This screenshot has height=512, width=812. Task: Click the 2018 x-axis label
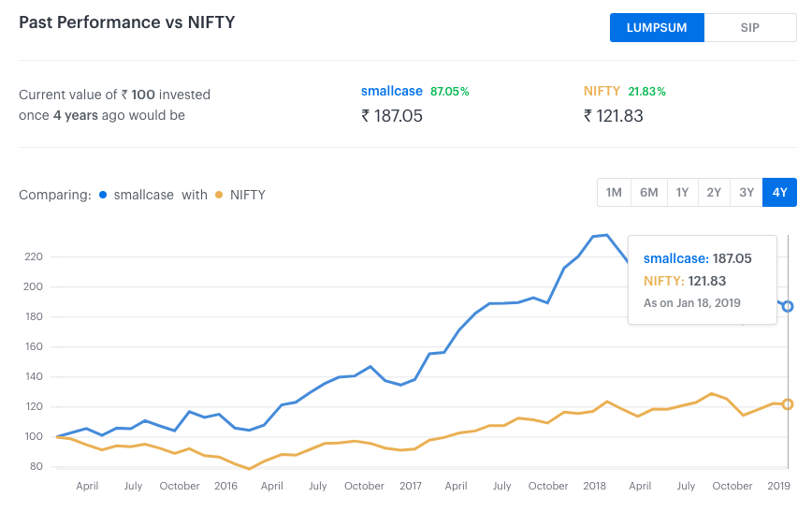pos(595,486)
